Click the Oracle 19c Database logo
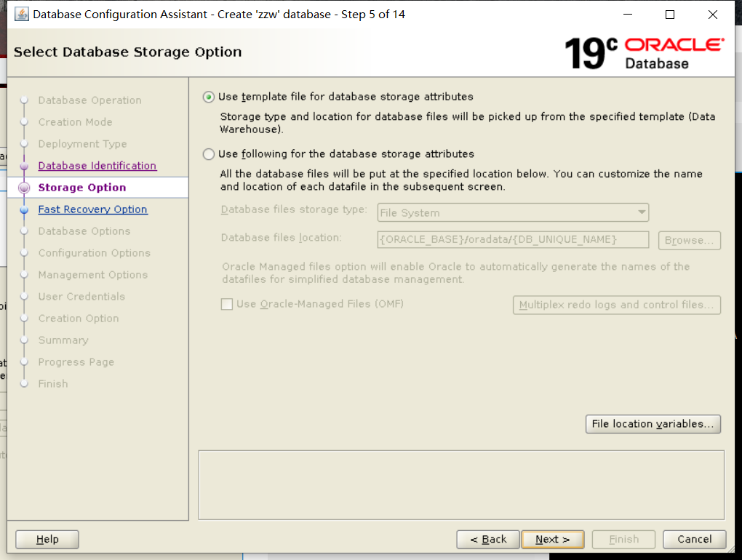Screen dimensions: 742x560 pyautogui.click(x=644, y=53)
